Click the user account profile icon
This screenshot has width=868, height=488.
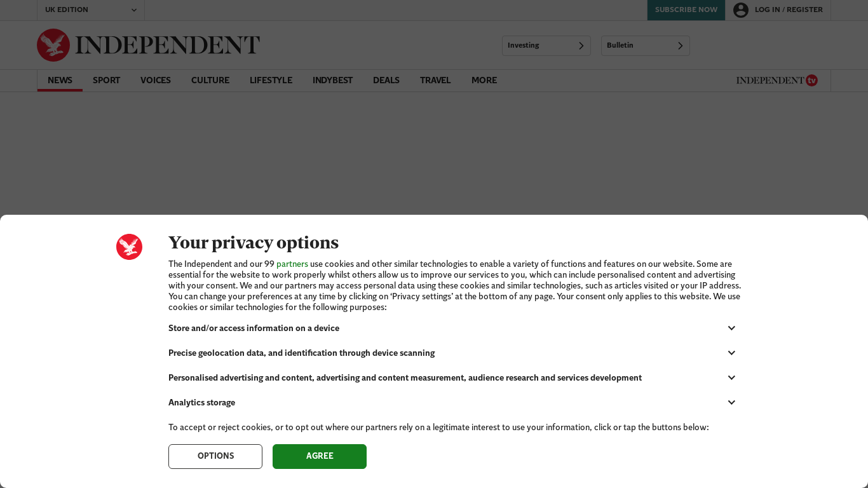click(740, 10)
